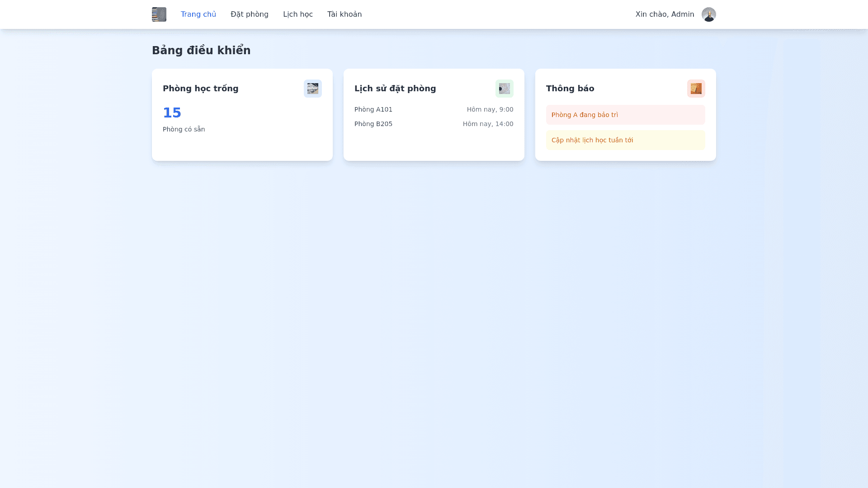The height and width of the screenshot is (488, 868).
Task: Click the Phòng học trống card icon
Action: coord(312,89)
